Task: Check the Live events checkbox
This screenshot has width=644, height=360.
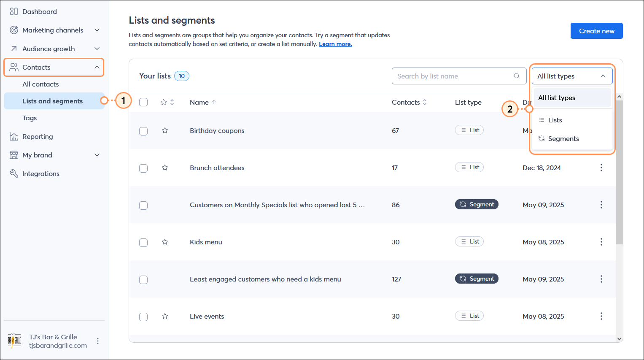Action: pos(143,317)
